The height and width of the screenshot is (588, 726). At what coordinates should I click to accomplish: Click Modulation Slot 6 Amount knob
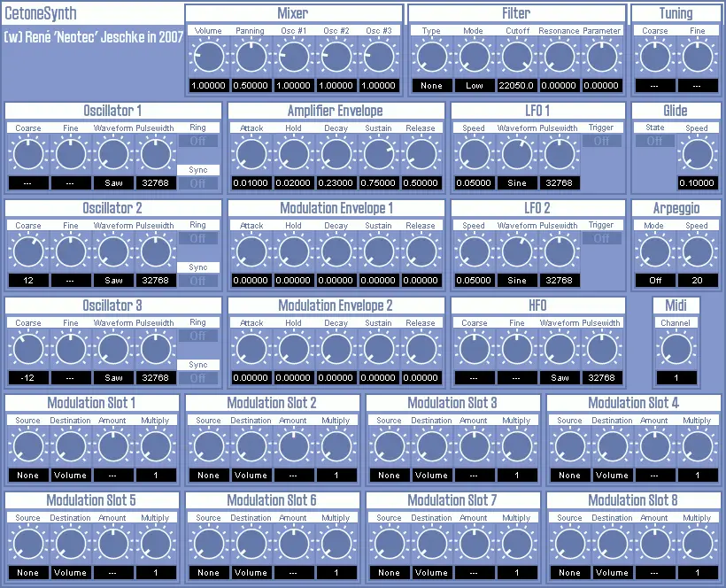[x=294, y=544]
